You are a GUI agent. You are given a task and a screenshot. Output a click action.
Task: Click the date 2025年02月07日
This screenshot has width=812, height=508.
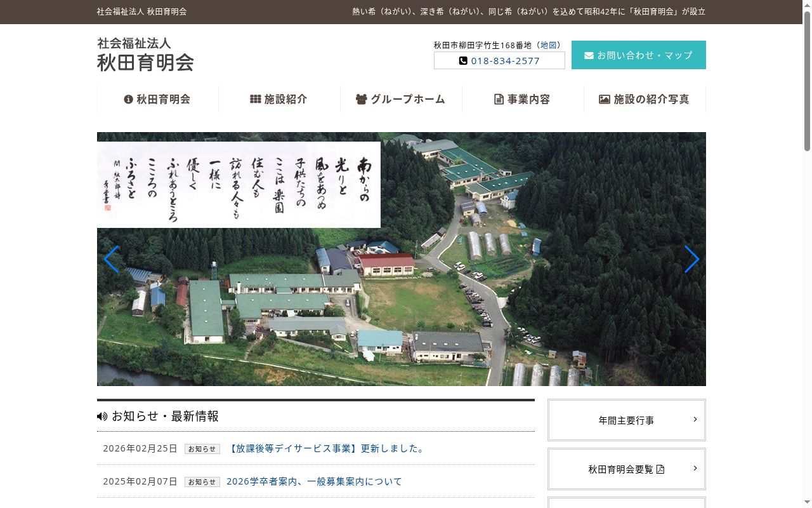[x=140, y=481]
